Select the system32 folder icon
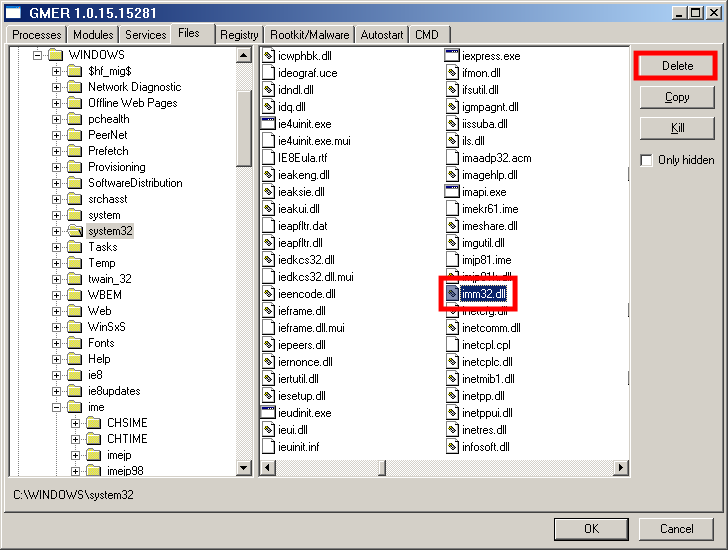 (75, 231)
